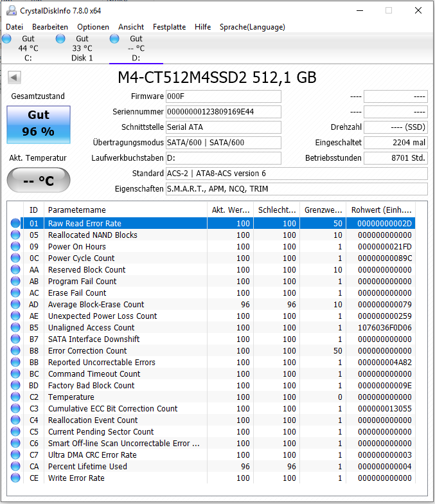Viewport: 435px width, 504px height.
Task: Sort by Akt. Wer... column header
Action: coord(230,210)
